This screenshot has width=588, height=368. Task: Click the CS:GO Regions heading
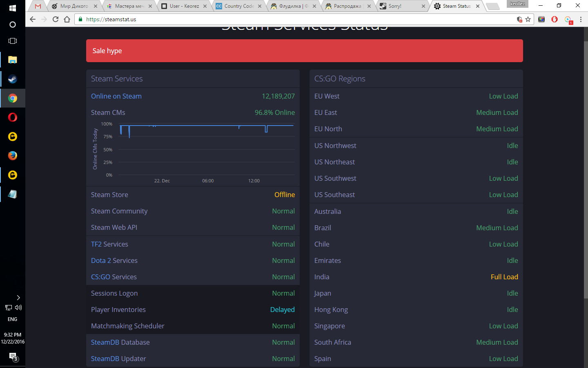click(340, 79)
